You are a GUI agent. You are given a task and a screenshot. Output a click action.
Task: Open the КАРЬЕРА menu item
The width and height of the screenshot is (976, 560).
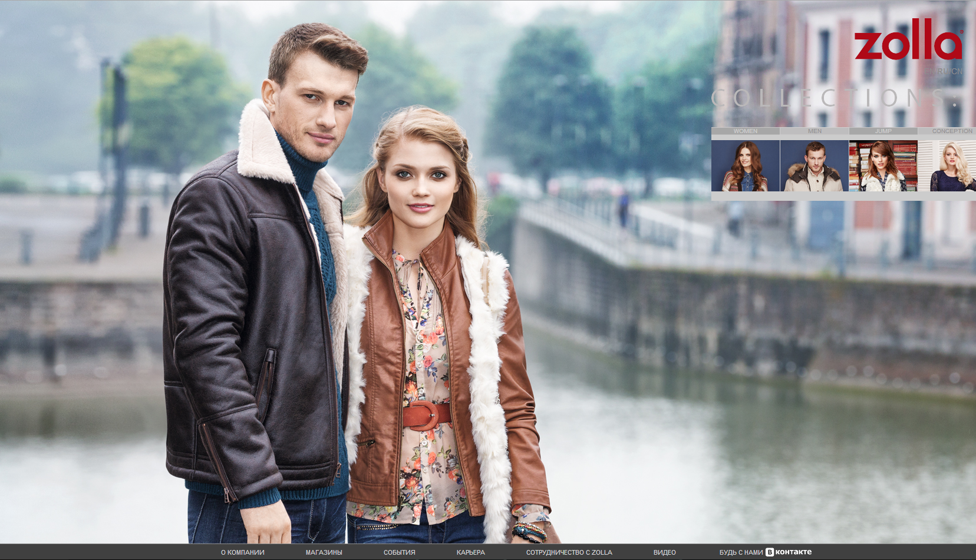click(x=471, y=552)
